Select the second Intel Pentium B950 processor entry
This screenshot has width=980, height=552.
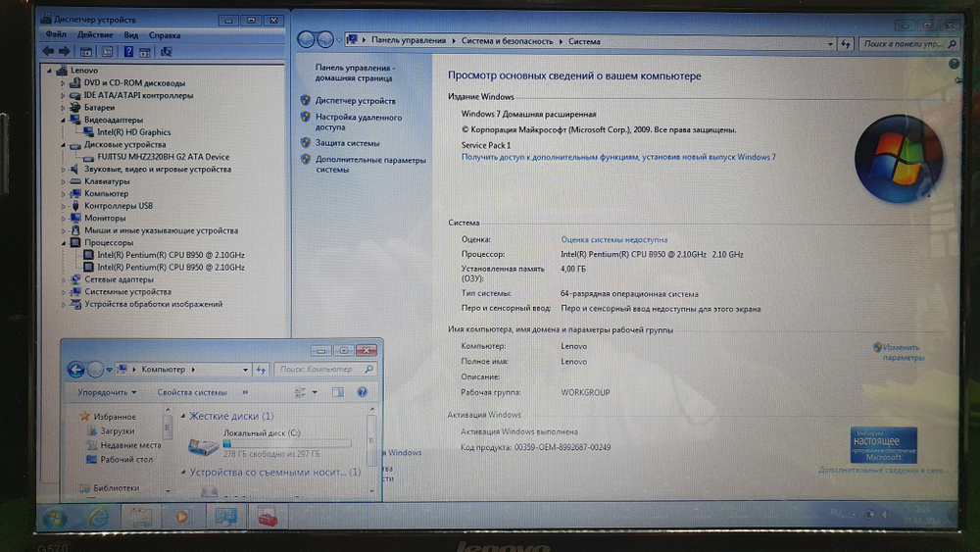click(x=171, y=267)
